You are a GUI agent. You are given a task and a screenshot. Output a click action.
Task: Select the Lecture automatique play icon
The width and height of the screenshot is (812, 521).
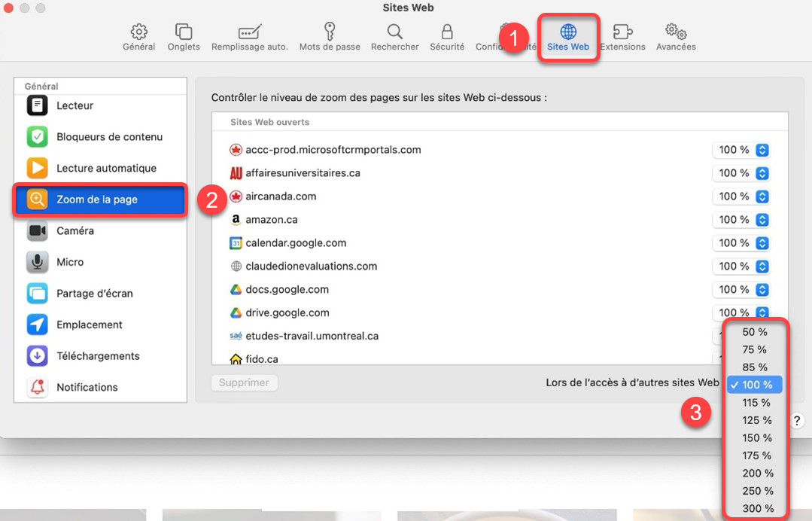38,168
